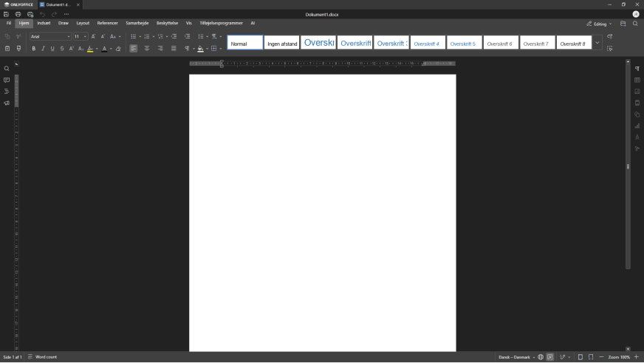Viewport: 644px width, 363px height.
Task: Open the left sidebar Comments panel
Action: (7, 80)
